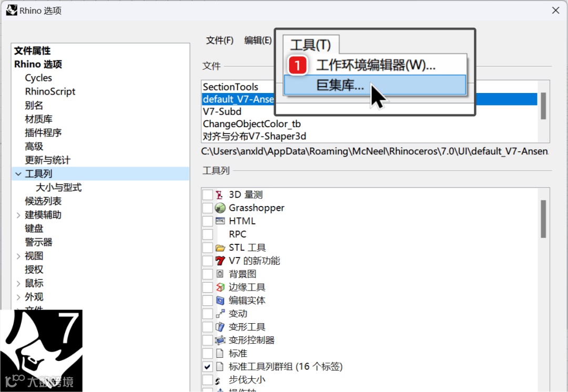The height and width of the screenshot is (392, 568).
Task: Select Cycles in options tree
Action: tap(38, 78)
